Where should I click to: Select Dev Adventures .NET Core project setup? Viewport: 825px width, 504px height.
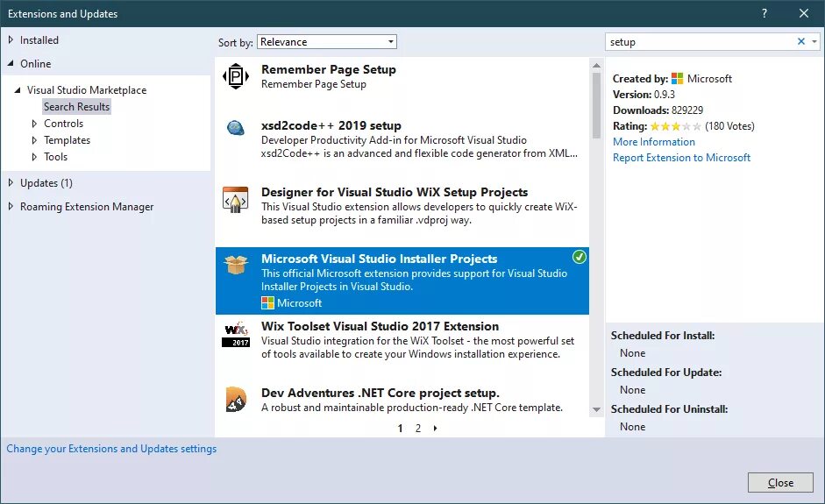[x=380, y=393]
